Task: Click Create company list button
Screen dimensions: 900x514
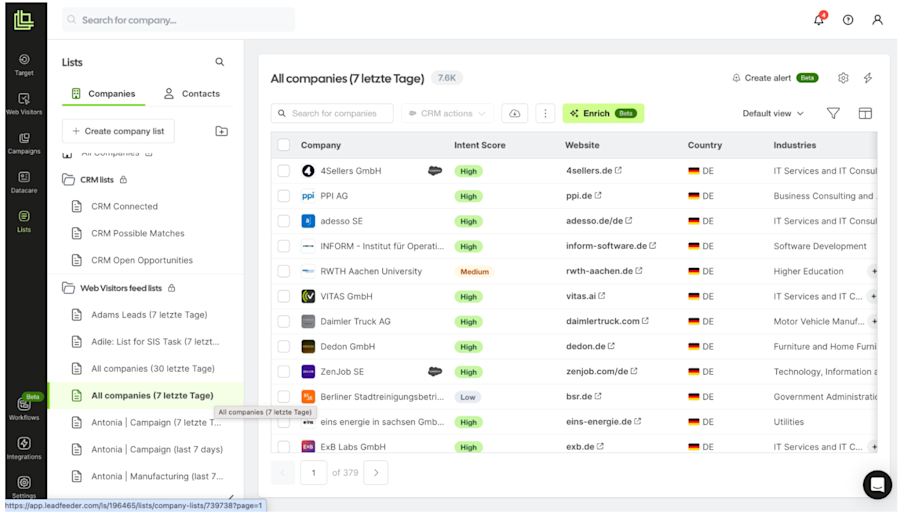Action: 118,131
